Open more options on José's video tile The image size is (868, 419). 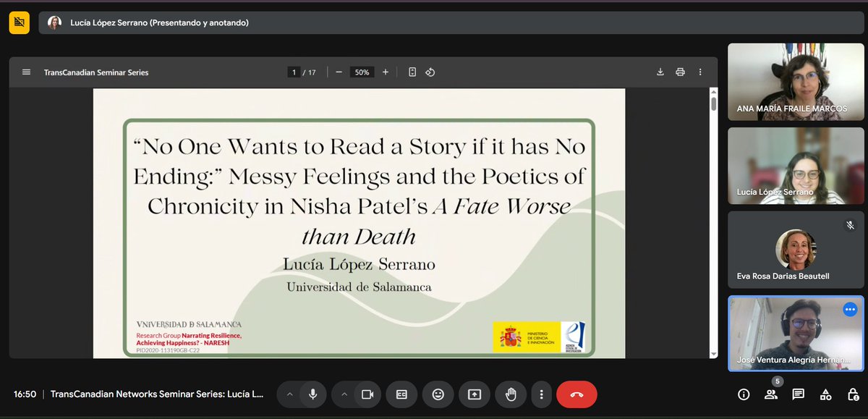pos(850,309)
